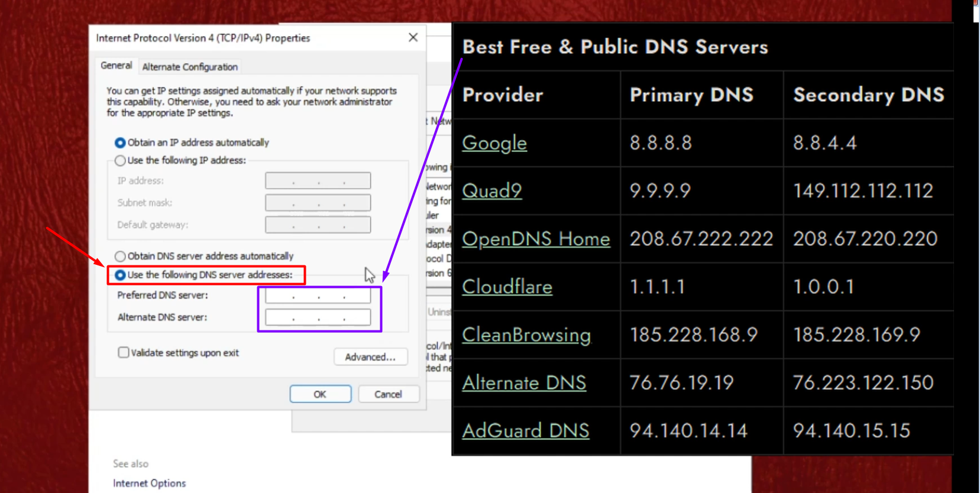Open the General tab

[x=117, y=65]
